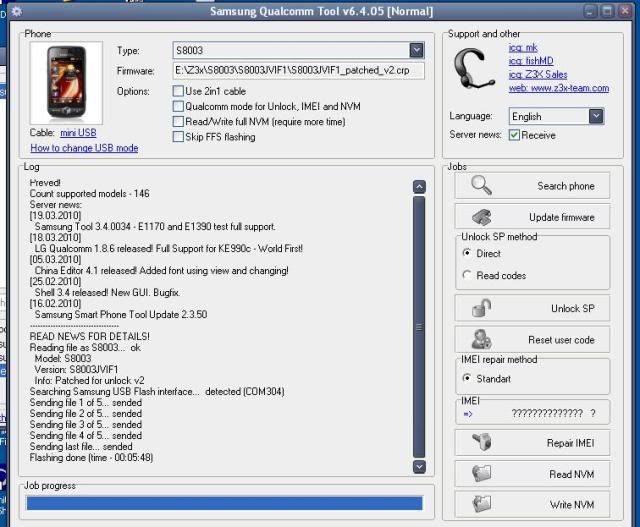
Task: Select Direct unlock SP method
Action: click(467, 253)
